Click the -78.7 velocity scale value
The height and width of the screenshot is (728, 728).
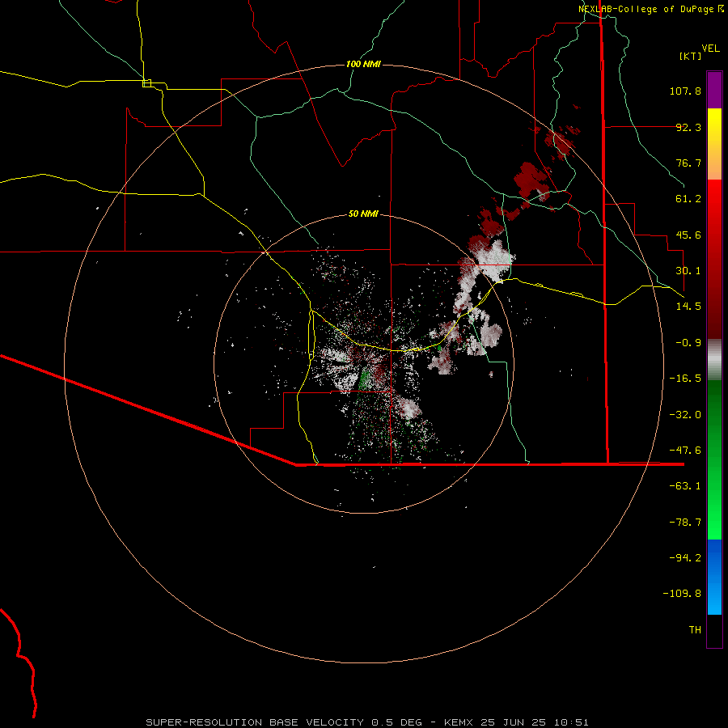coord(685,523)
